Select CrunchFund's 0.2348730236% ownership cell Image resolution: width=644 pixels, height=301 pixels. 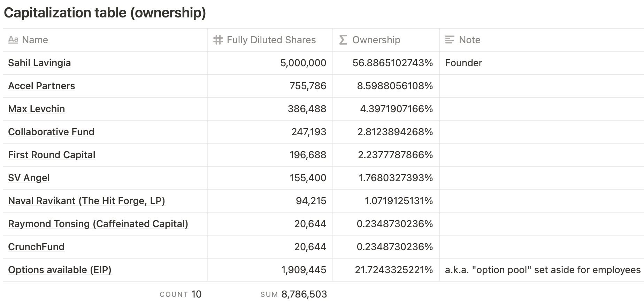point(386,247)
